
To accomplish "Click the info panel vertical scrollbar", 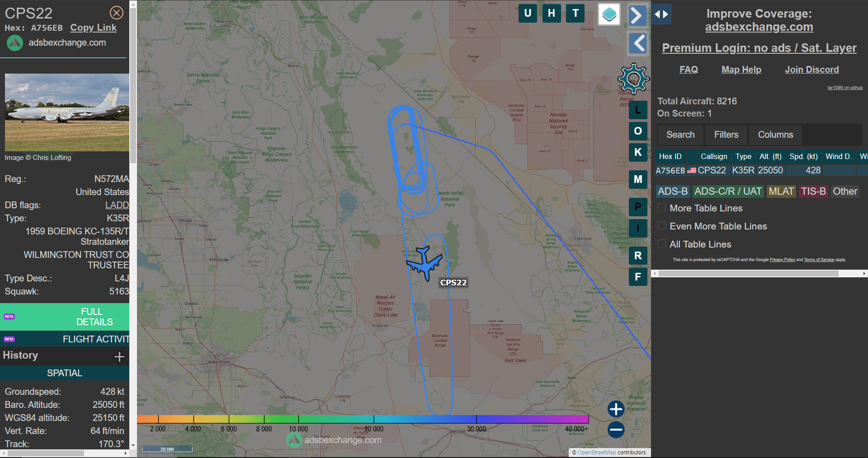I will point(133,86).
